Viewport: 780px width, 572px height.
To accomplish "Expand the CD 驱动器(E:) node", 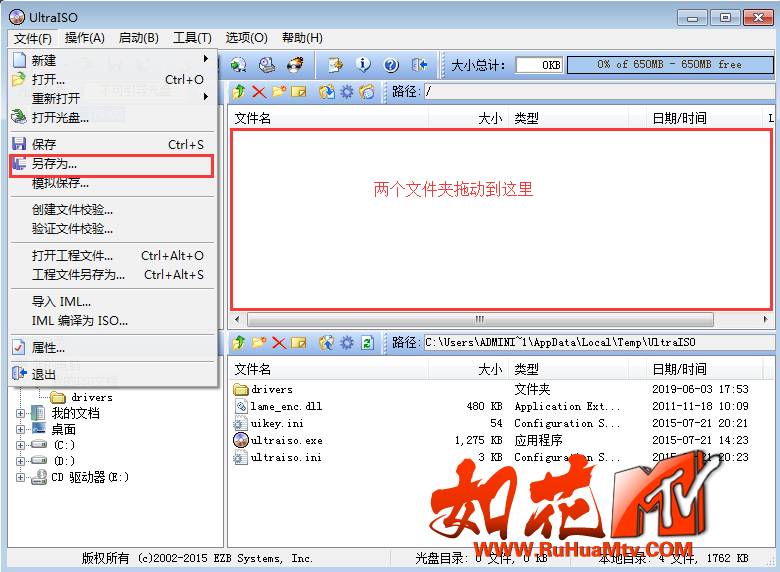I will tap(20, 477).
